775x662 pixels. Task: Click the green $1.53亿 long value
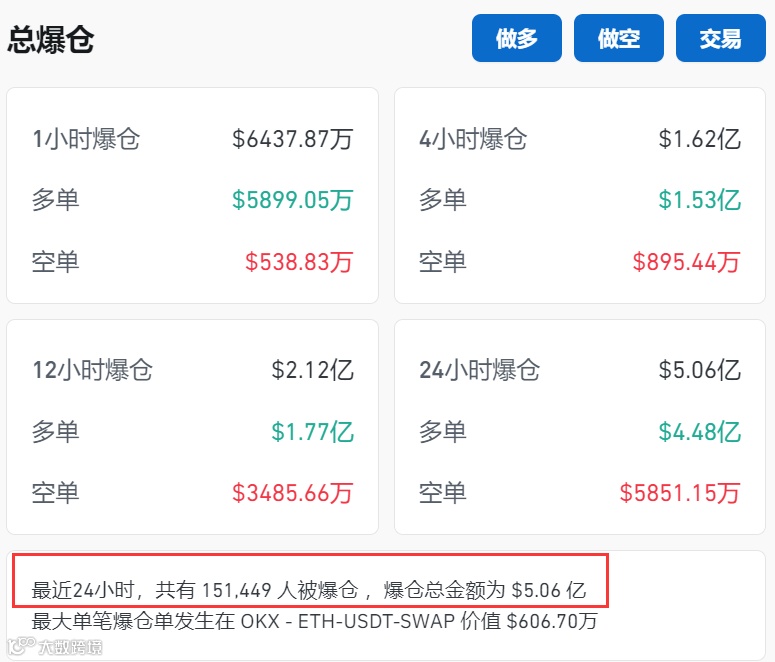699,200
